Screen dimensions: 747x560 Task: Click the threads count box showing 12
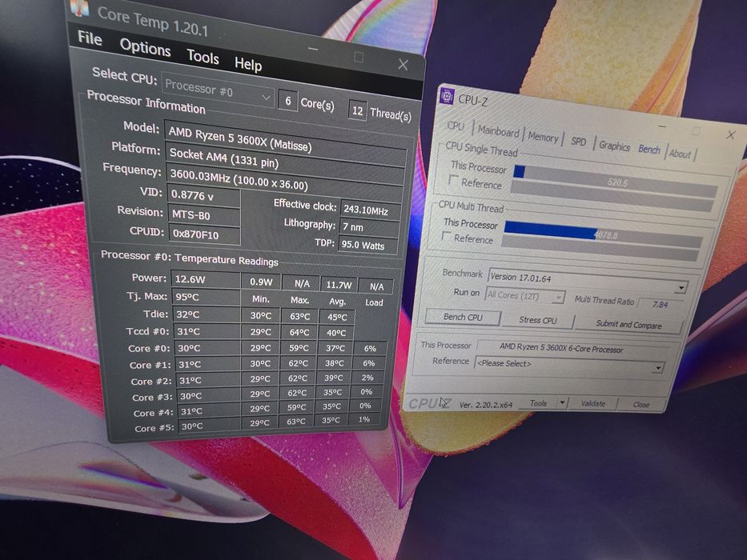coord(357,111)
